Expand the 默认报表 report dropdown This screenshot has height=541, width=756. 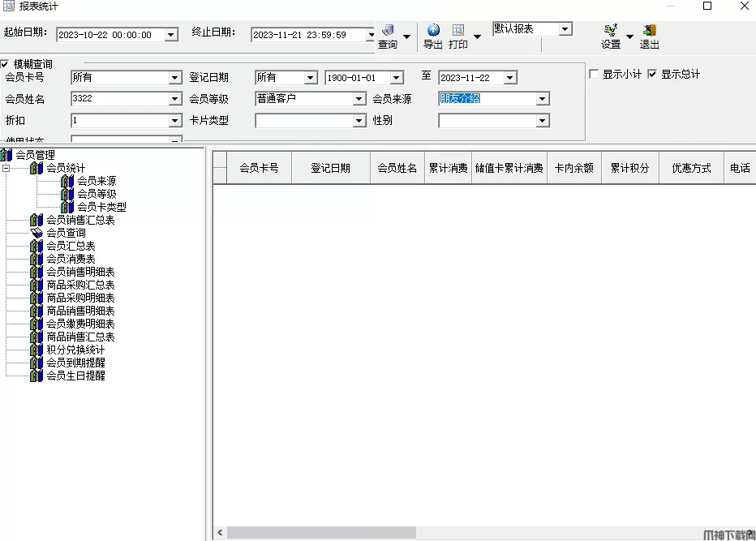565,29
